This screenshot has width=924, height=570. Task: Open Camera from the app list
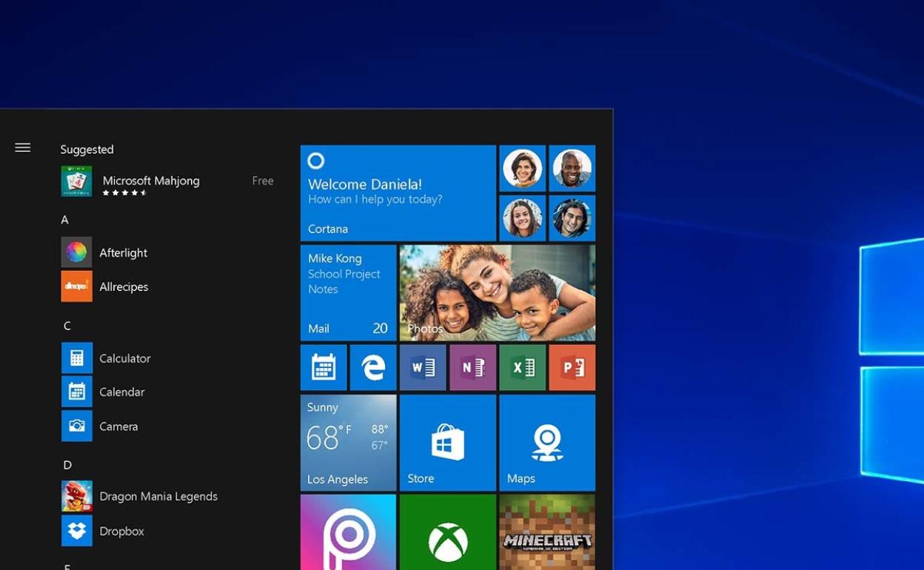point(118,426)
